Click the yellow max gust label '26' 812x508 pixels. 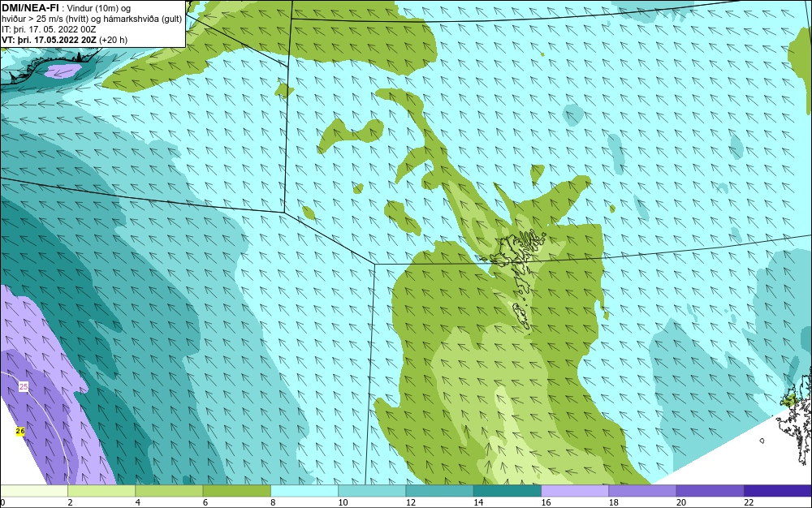pos(20,431)
